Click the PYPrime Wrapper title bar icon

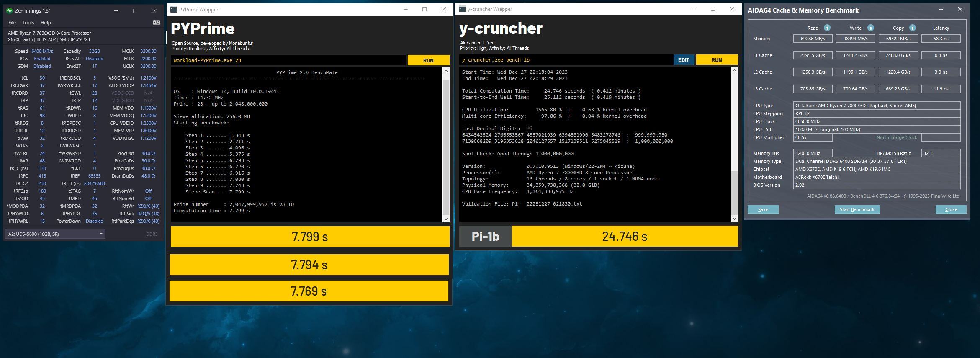(173, 9)
